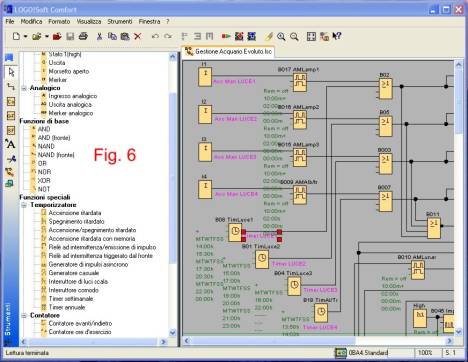Transfer program from LOGO to PC
Viewport: 468px width, 362px height.
pyautogui.click(x=252, y=36)
